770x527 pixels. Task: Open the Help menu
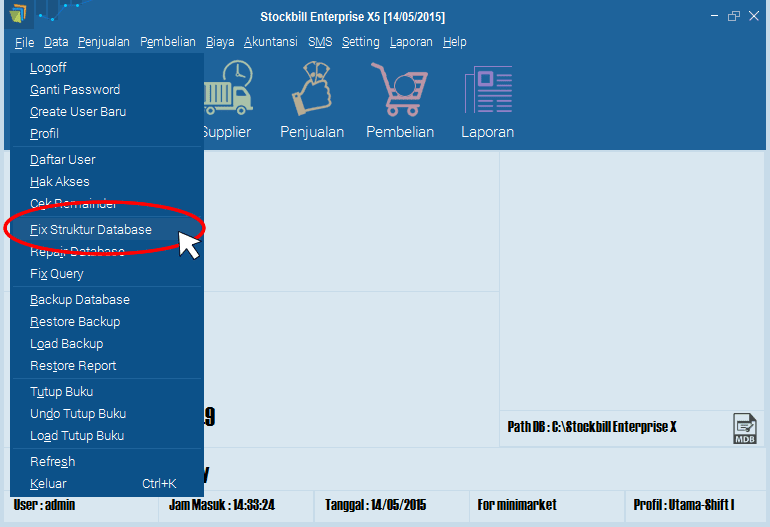(455, 42)
